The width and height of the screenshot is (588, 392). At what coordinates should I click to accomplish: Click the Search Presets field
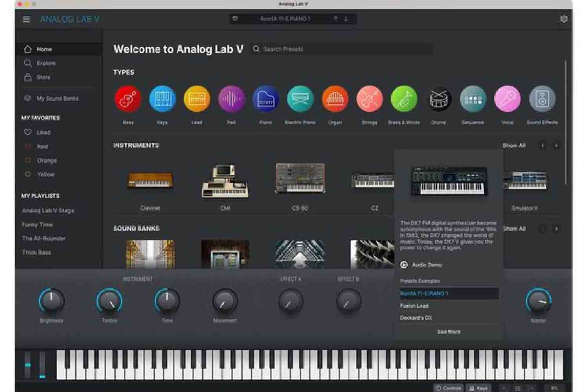(342, 49)
